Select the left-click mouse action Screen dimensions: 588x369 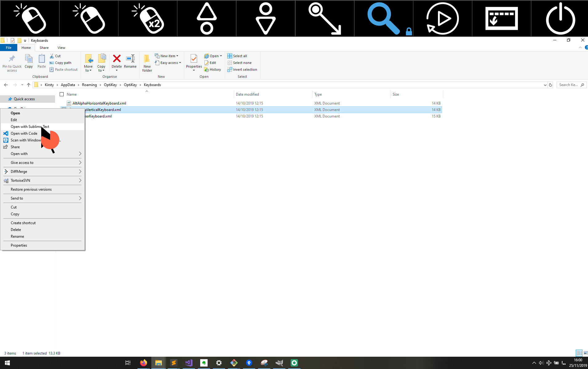tap(30, 18)
